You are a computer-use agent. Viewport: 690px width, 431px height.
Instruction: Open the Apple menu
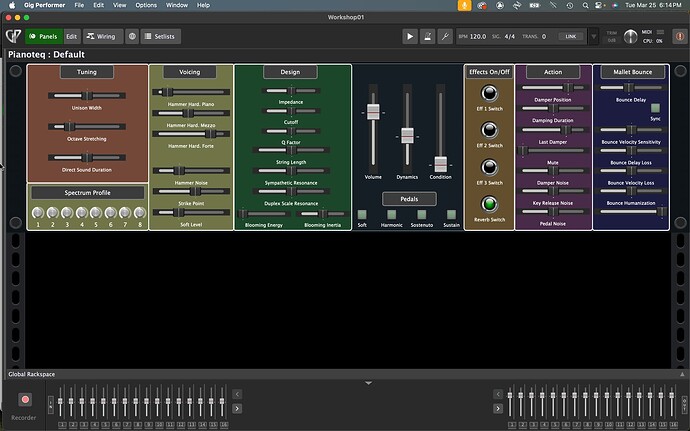[x=12, y=5]
